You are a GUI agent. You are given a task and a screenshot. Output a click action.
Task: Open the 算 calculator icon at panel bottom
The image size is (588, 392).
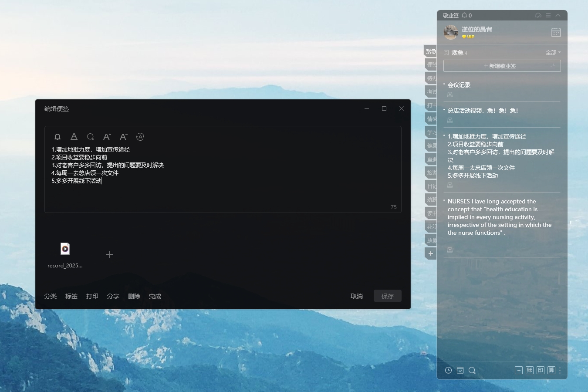551,370
